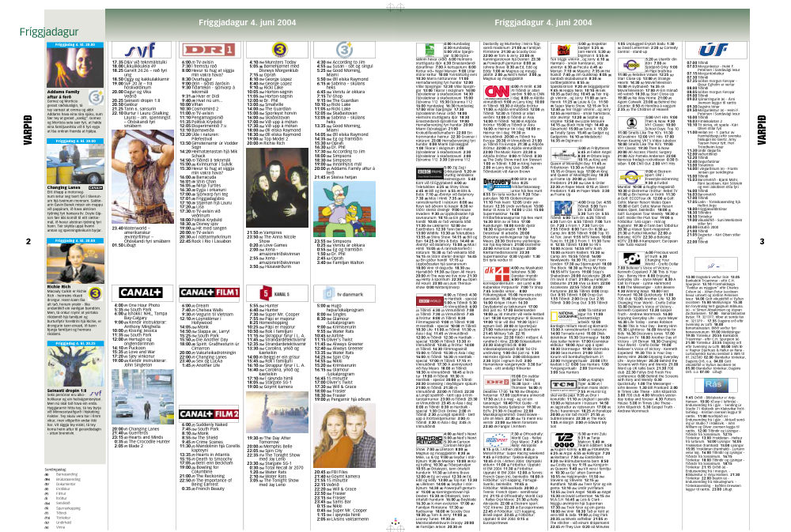
Task: Open the TV1000 logo
Action: 630,65
